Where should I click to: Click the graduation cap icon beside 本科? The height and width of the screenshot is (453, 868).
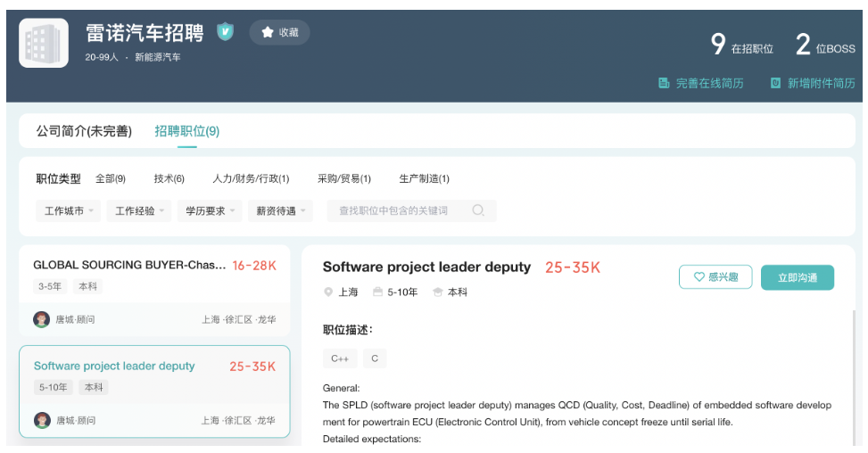click(x=438, y=292)
